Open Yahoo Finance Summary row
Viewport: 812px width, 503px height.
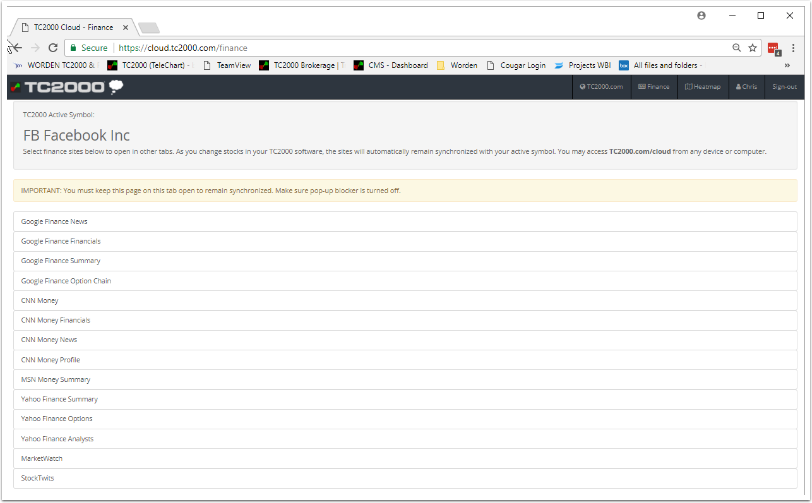(405, 399)
